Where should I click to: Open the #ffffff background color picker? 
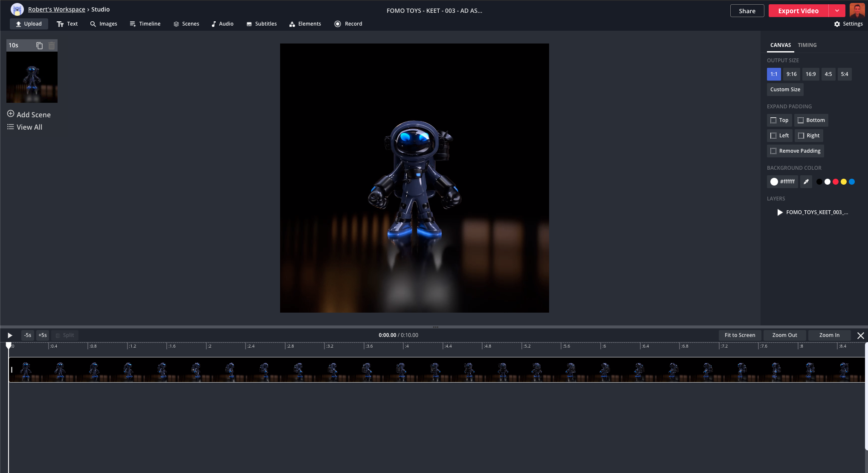click(x=782, y=182)
